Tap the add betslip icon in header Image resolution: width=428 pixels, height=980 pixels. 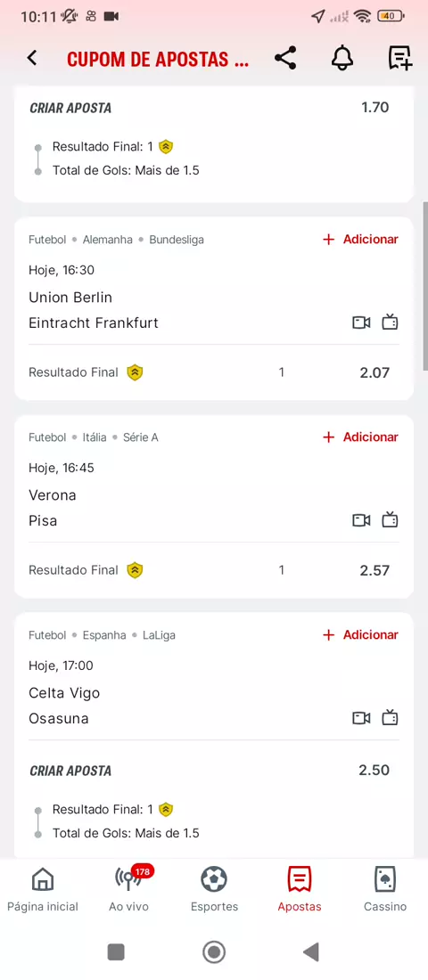pos(399,58)
